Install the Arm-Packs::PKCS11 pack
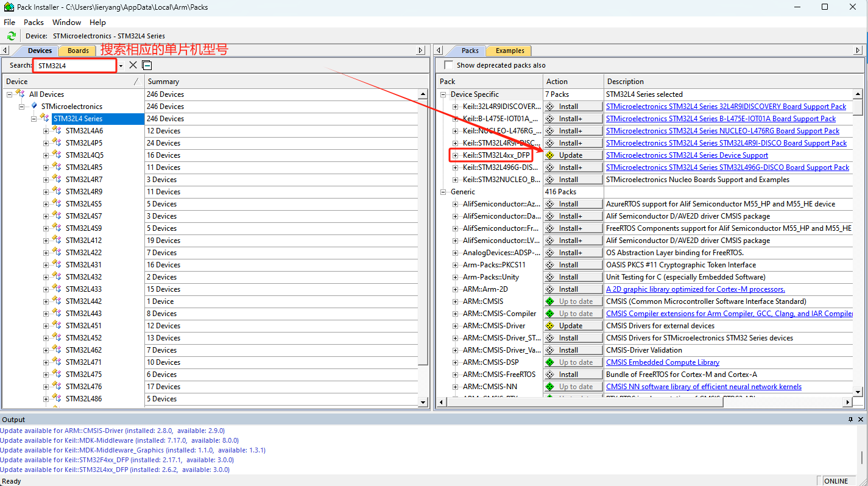Image resolution: width=868 pixels, height=486 pixels. click(573, 265)
